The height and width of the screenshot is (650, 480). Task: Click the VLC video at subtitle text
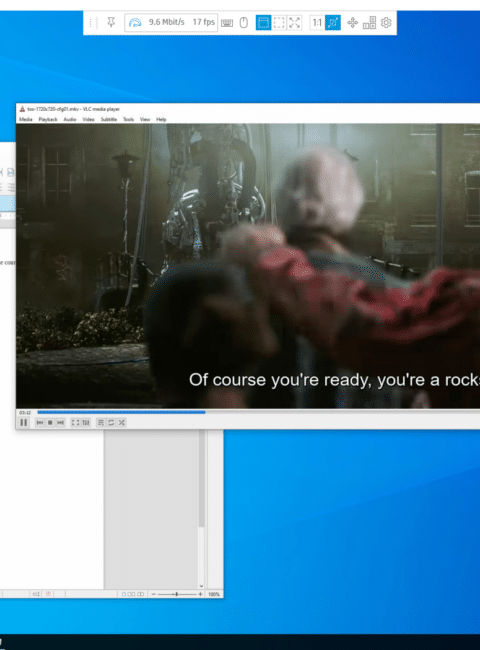tap(334, 380)
